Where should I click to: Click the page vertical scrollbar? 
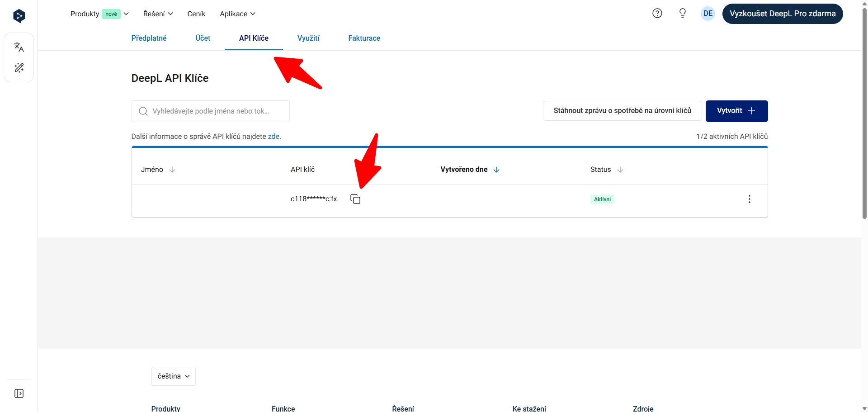point(864,113)
